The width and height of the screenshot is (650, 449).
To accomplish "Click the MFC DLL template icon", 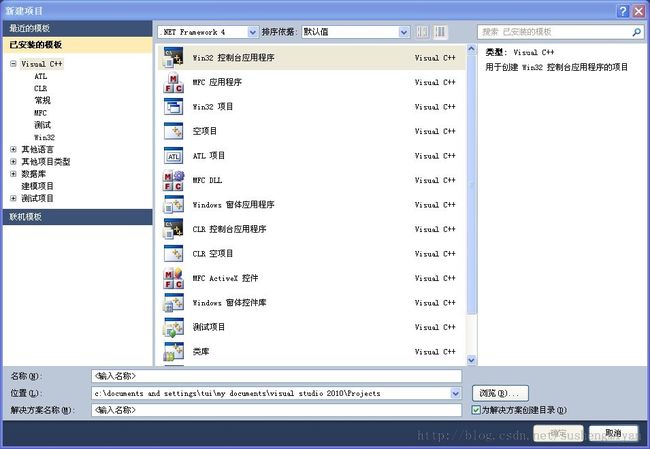I will (173, 180).
